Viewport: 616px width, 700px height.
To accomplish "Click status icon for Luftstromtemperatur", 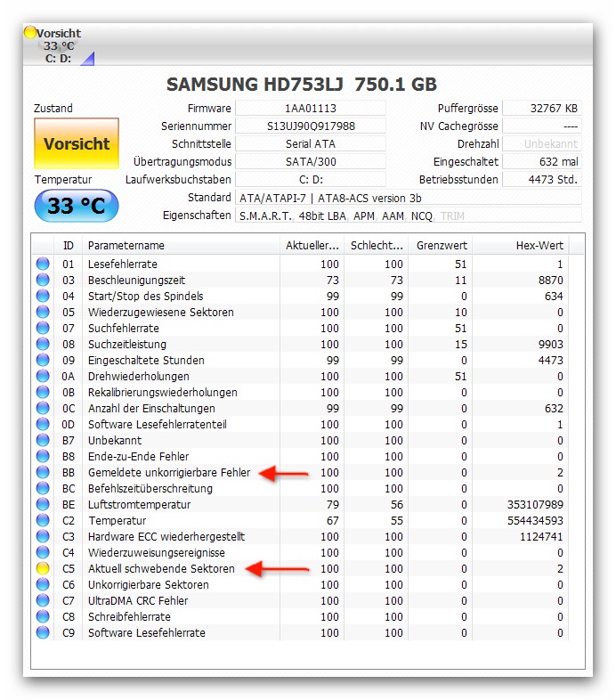I will [43, 504].
